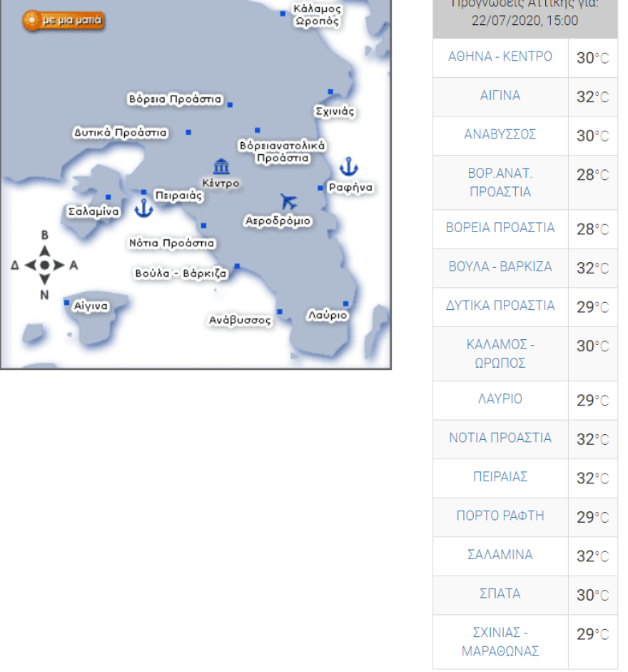Open the ΑΙΓΙΝΑ forecast link
This screenshot has width=628, height=672.
(500, 96)
